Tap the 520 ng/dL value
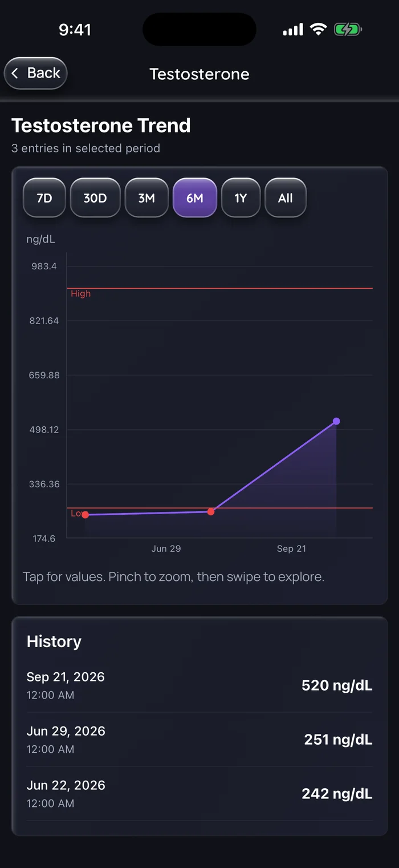 [337, 685]
